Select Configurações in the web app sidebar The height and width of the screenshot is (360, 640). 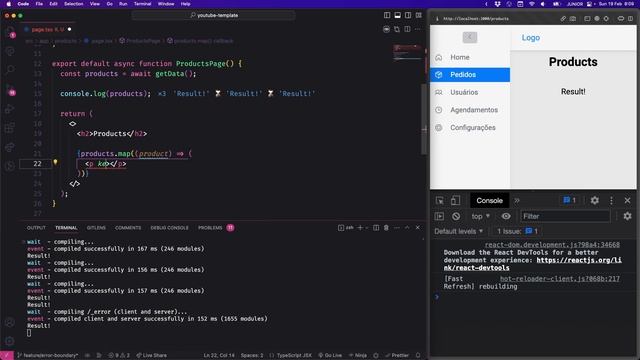(470, 128)
